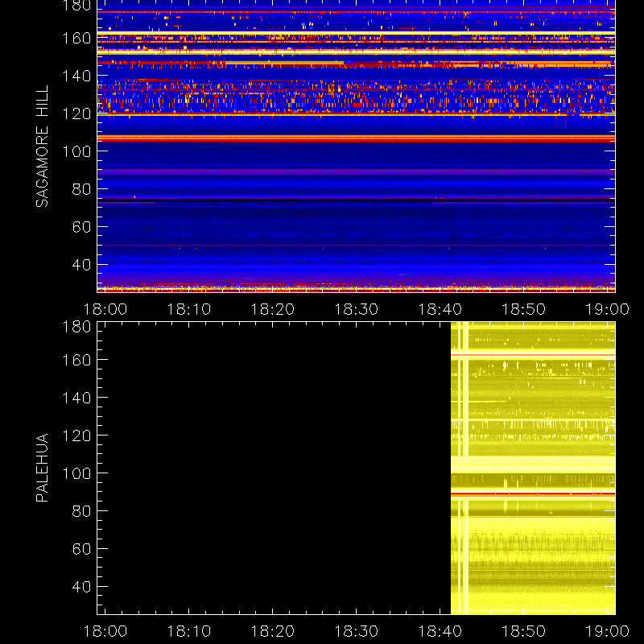Click 18:30 time label under Sagamore Hill plot

click(x=356, y=309)
